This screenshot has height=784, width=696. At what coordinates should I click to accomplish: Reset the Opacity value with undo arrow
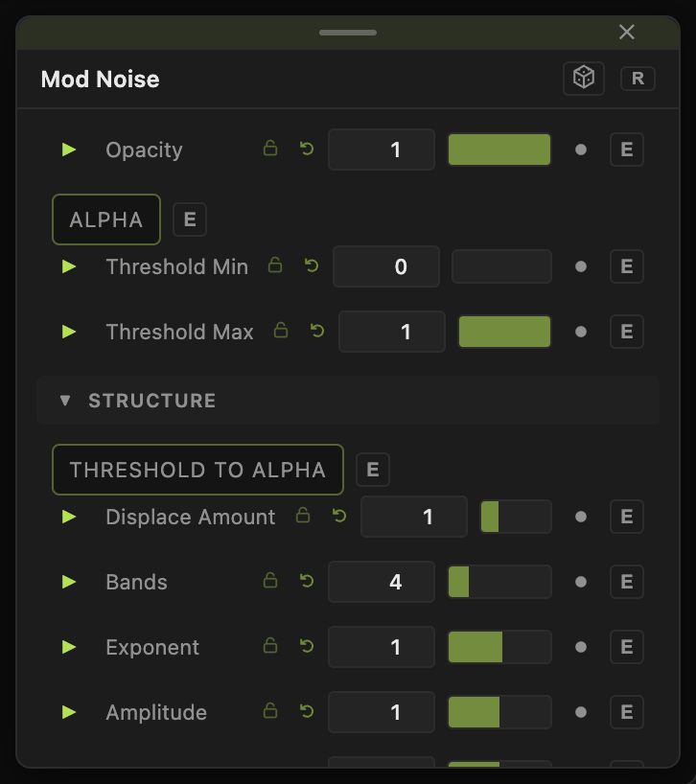(x=307, y=149)
